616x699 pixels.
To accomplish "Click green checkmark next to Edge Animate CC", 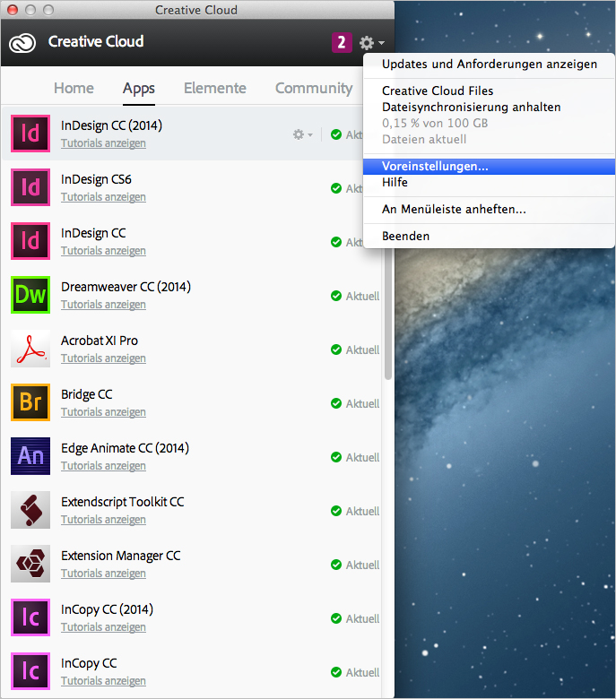I will [x=336, y=457].
